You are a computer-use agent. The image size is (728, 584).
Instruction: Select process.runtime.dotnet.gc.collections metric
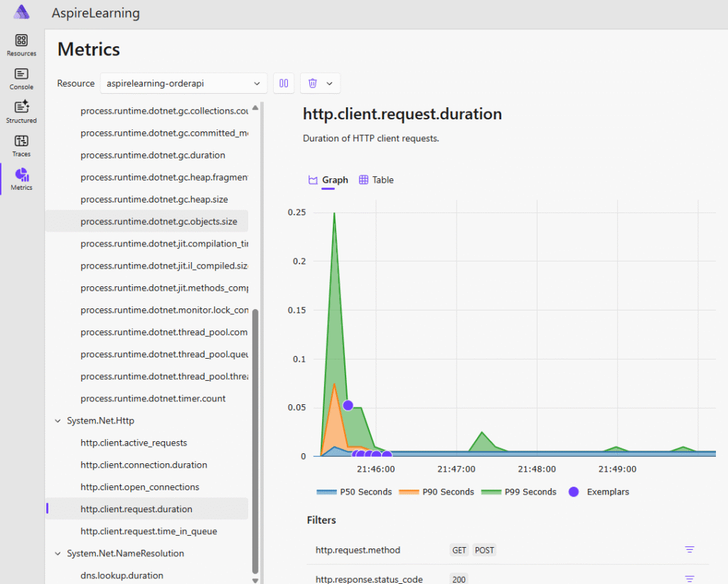164,111
